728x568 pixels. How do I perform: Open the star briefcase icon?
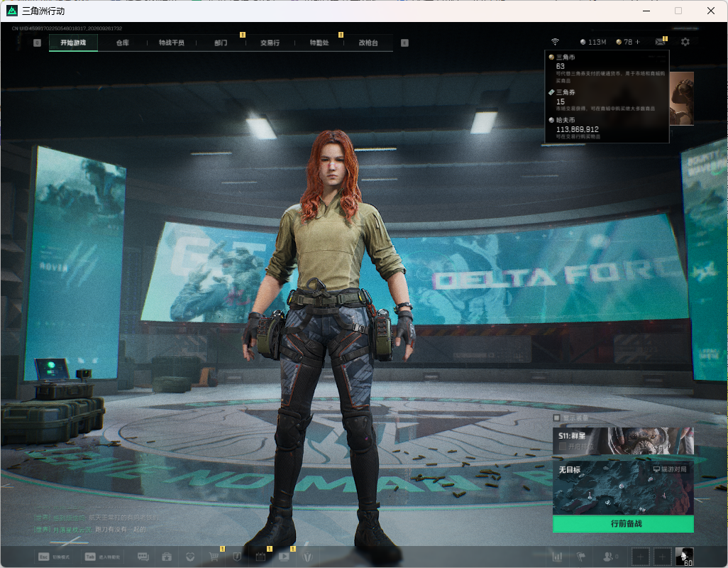tap(167, 557)
